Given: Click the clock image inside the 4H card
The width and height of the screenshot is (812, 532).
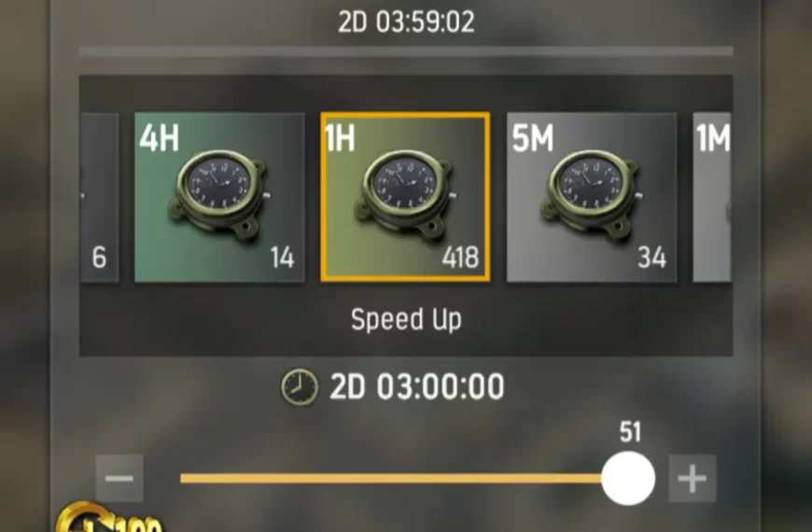Looking at the screenshot, I should pyautogui.click(x=219, y=194).
